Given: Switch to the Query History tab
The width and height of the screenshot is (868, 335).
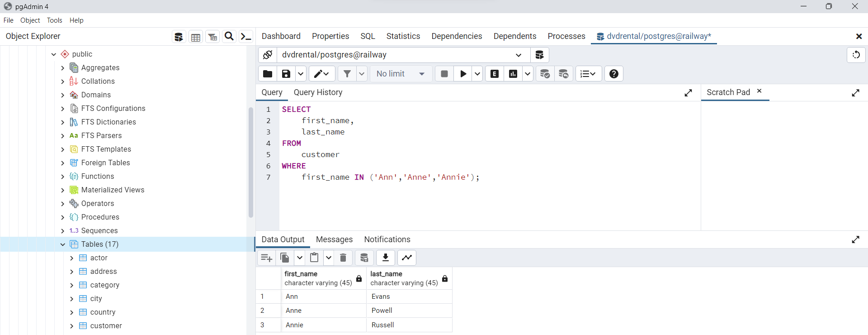Looking at the screenshot, I should (318, 92).
